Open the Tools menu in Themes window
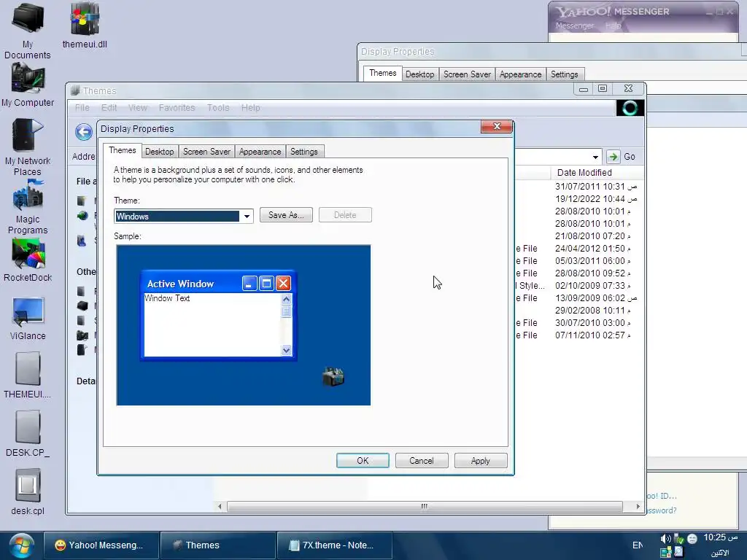The width and height of the screenshot is (747, 560). (218, 108)
